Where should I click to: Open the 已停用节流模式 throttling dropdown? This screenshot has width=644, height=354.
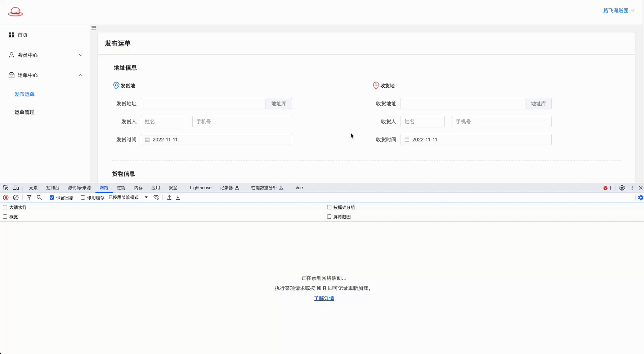pos(128,198)
